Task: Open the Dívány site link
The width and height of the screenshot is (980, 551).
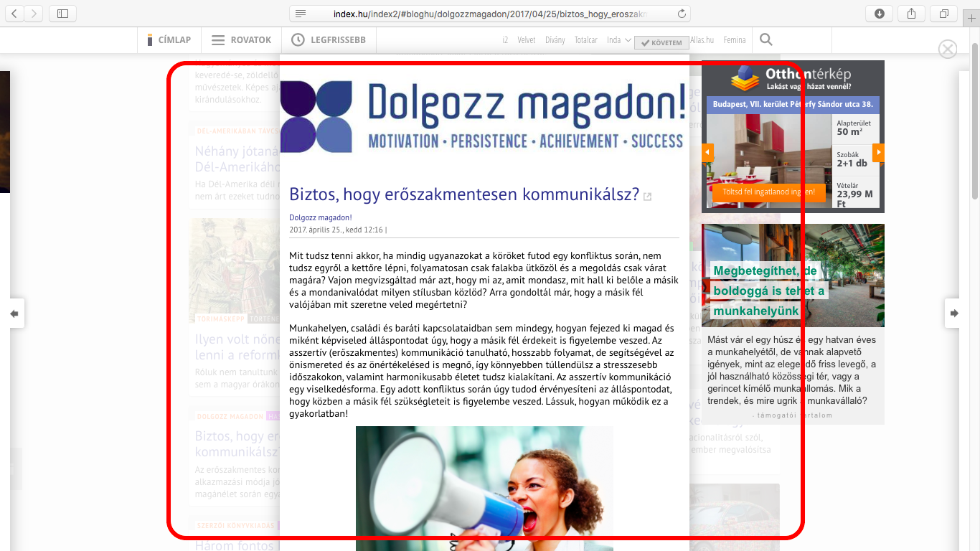Action: (x=555, y=40)
